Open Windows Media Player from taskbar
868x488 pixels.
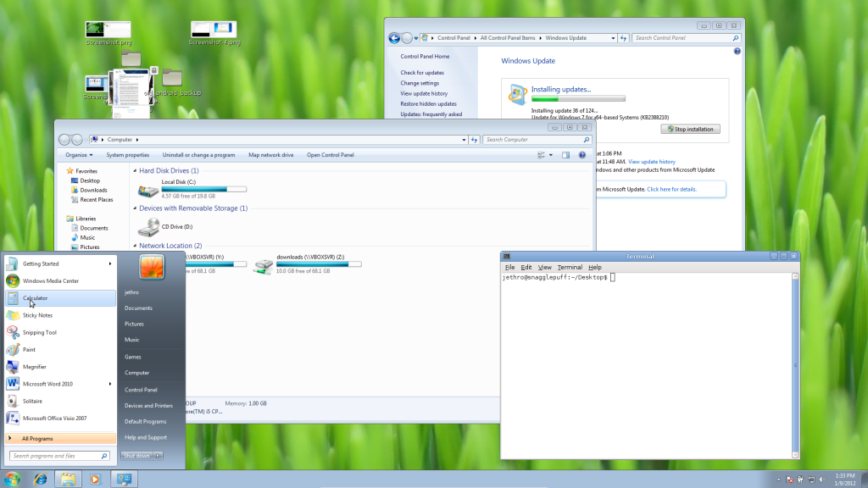(x=95, y=480)
